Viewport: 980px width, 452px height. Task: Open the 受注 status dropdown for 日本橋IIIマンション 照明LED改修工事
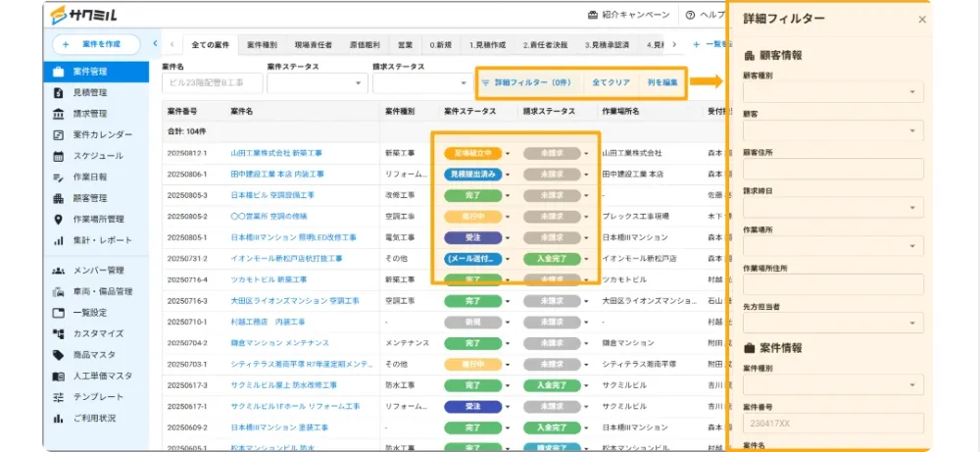pos(508,237)
